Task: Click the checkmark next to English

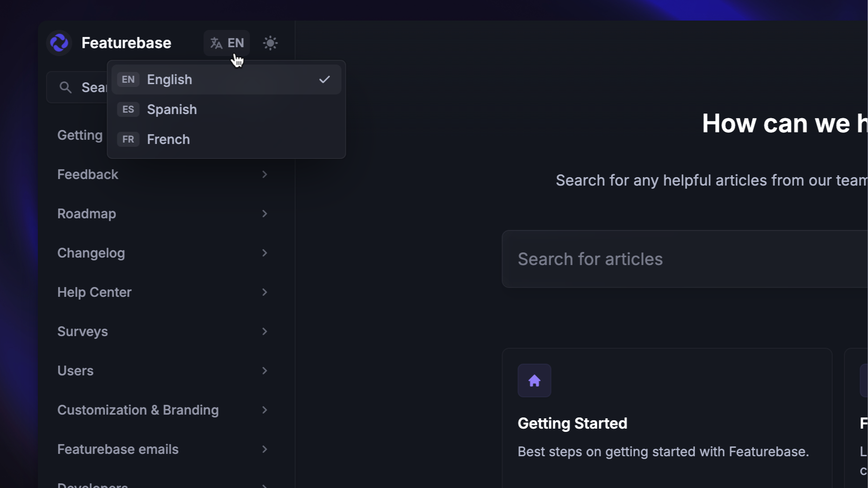Action: point(324,79)
